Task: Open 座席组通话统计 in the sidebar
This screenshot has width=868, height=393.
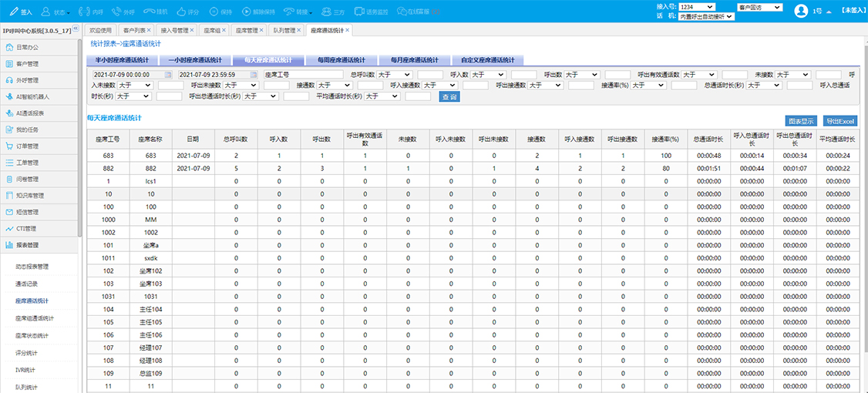Action: click(35, 317)
